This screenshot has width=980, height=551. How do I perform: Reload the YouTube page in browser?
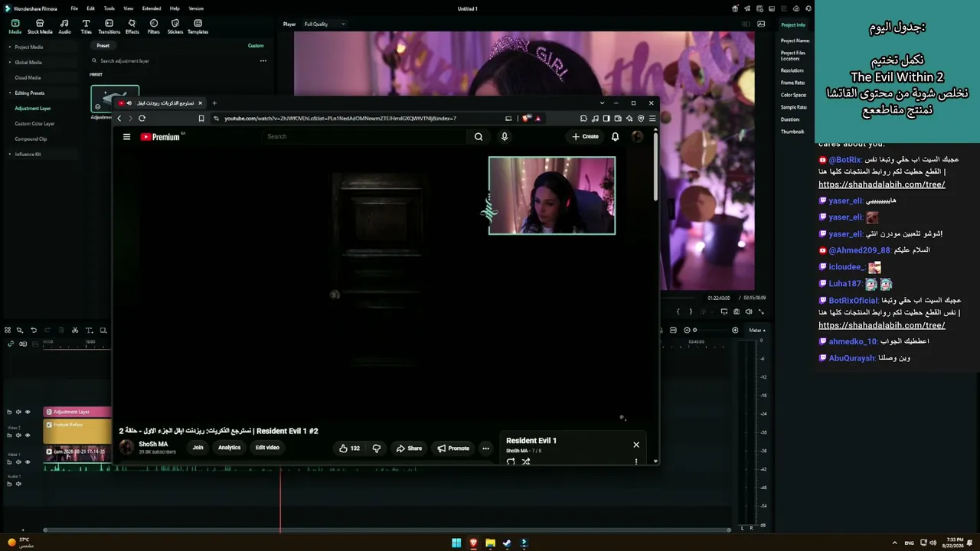142,119
